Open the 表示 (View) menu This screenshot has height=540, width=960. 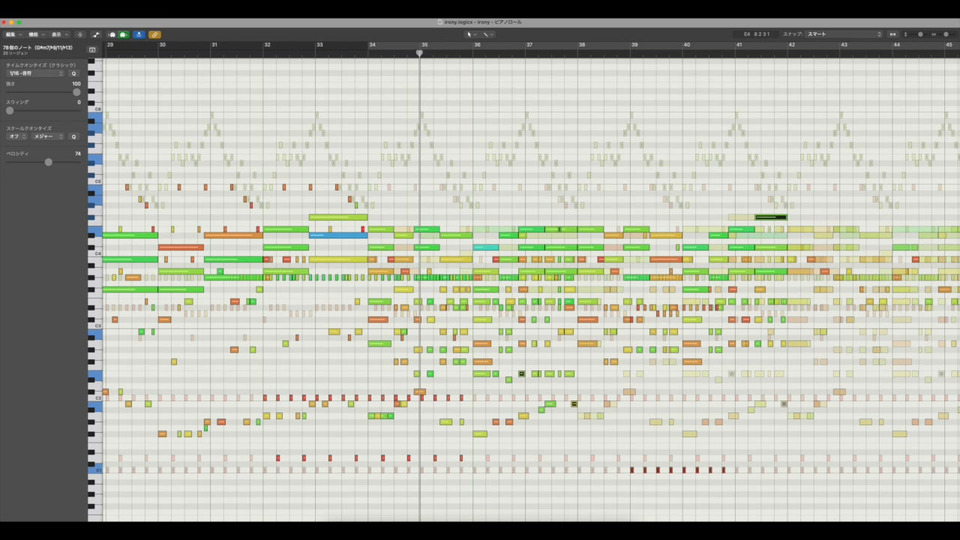(x=59, y=35)
